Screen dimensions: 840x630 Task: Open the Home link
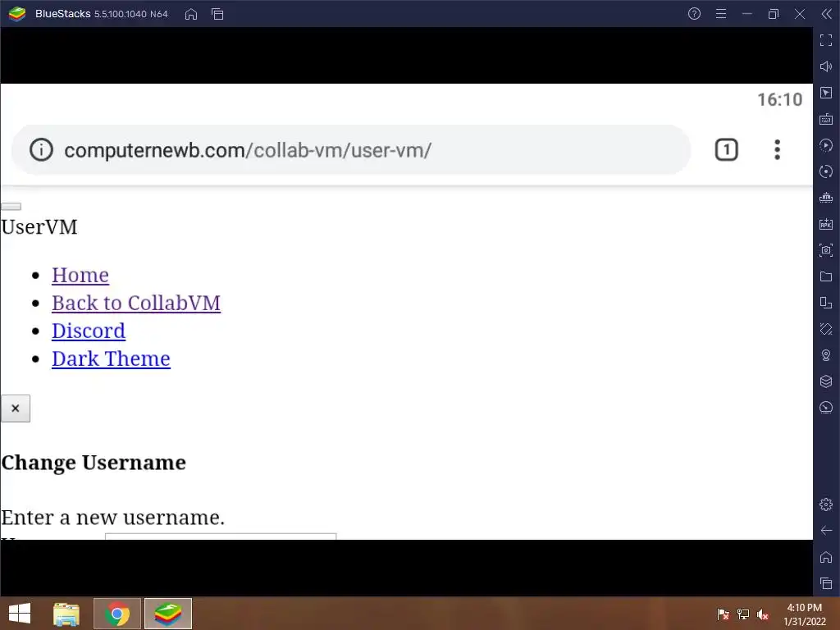(80, 275)
